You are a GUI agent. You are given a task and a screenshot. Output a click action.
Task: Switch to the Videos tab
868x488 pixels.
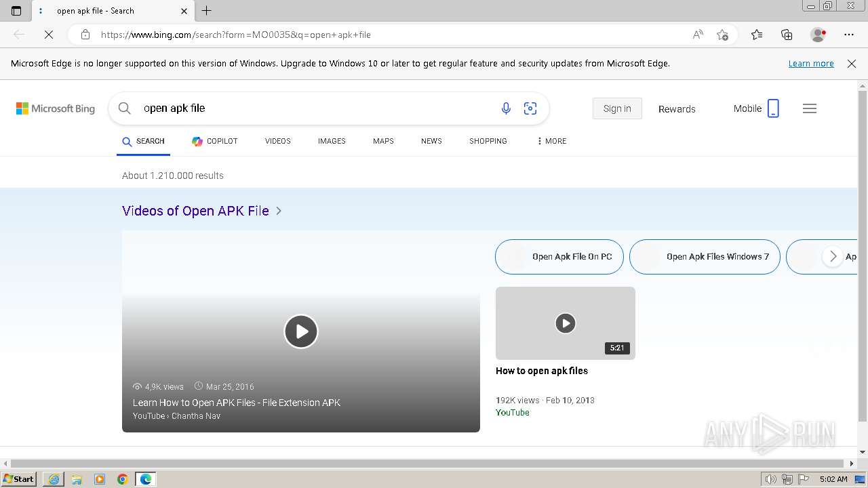tap(278, 141)
